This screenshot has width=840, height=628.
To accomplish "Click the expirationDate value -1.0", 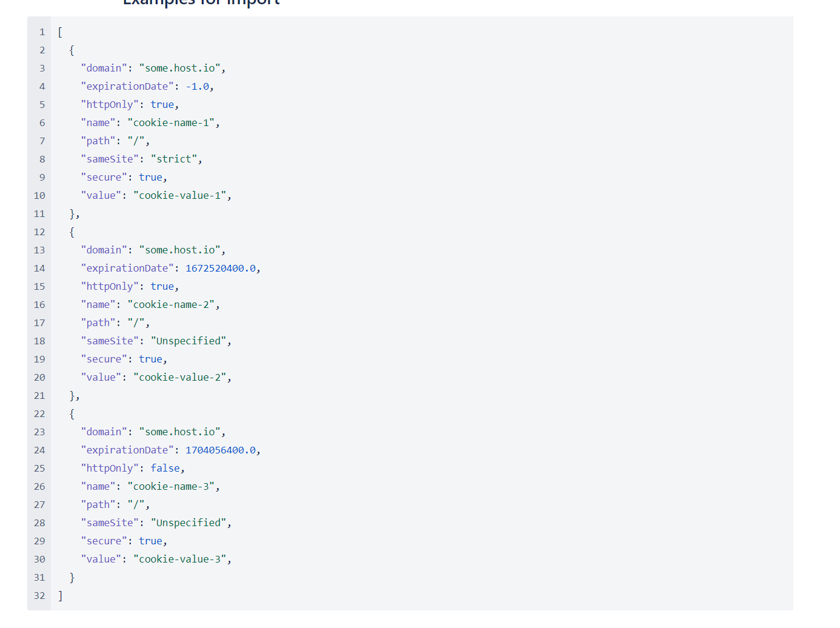I will (198, 87).
